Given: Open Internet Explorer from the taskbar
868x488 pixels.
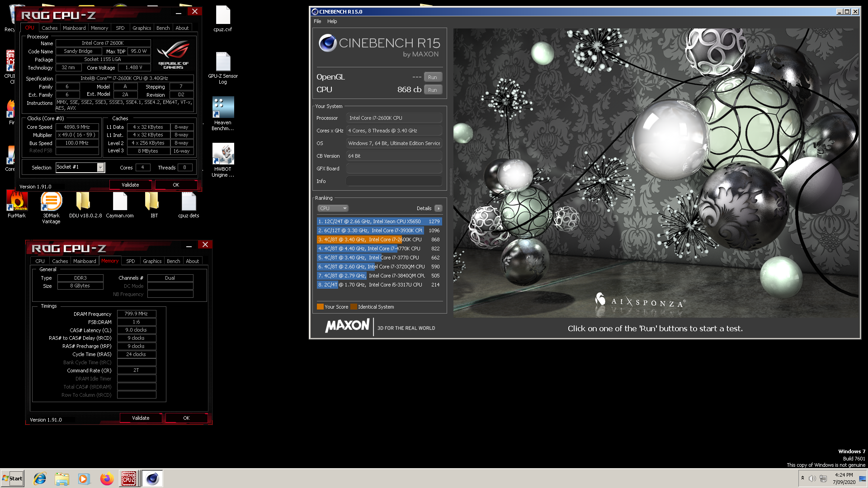Looking at the screenshot, I should coord(40,479).
